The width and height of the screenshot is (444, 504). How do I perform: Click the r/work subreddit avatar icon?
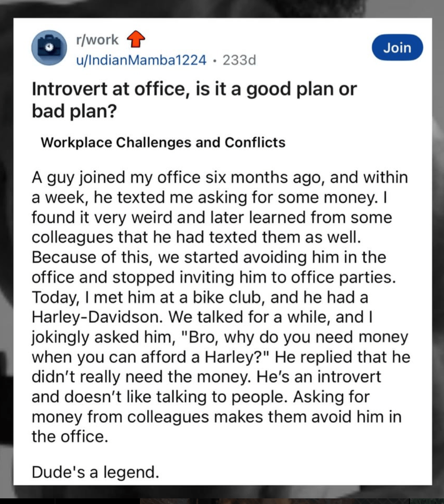click(x=49, y=48)
